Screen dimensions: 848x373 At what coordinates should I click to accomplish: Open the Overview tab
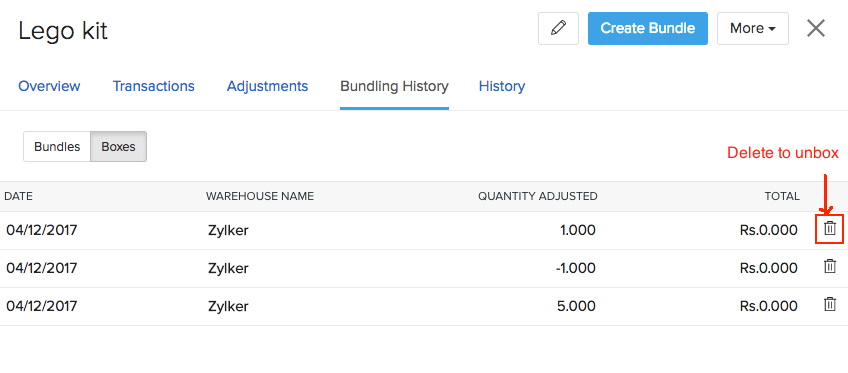click(x=49, y=86)
